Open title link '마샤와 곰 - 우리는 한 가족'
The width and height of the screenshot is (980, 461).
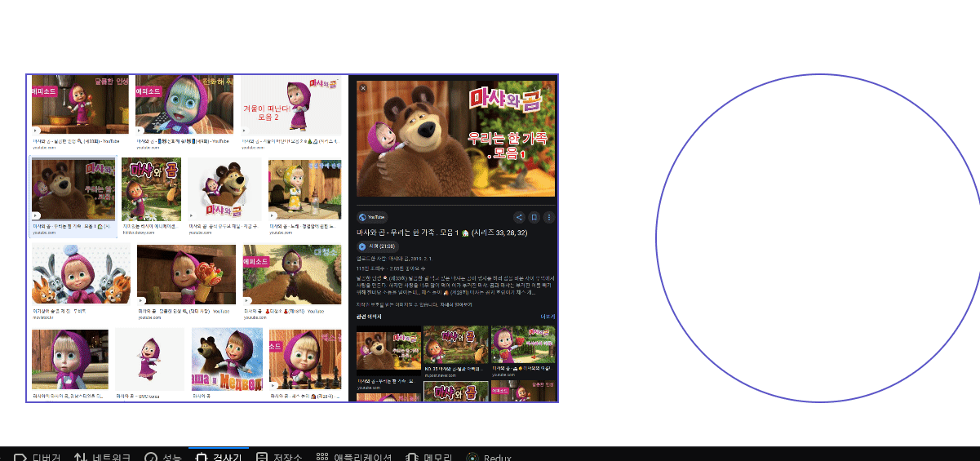(442, 233)
